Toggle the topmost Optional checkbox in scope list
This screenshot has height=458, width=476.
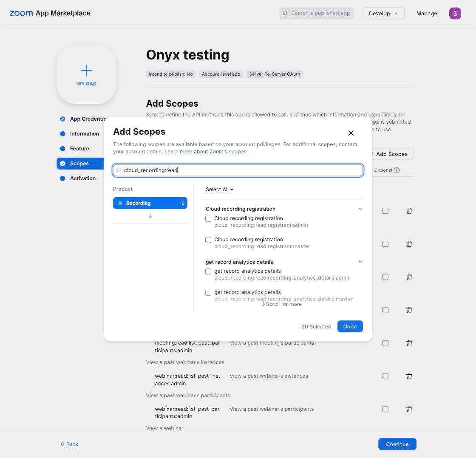[x=385, y=211]
